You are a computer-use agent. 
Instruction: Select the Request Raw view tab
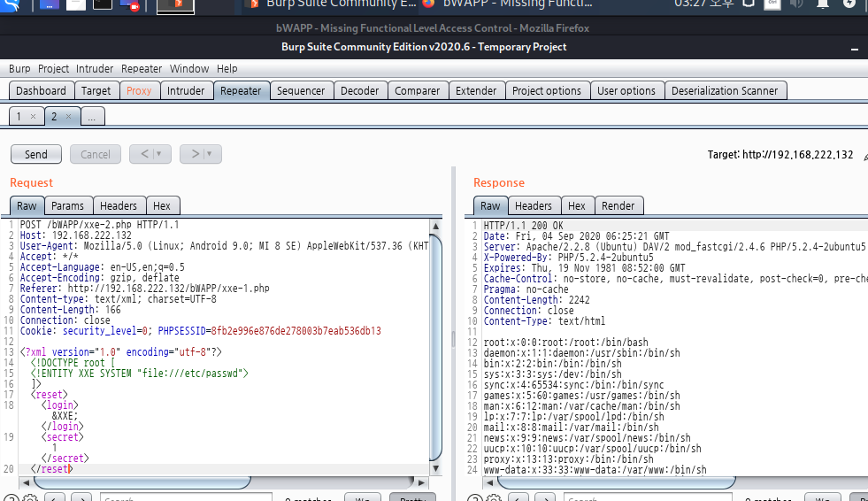tap(27, 206)
